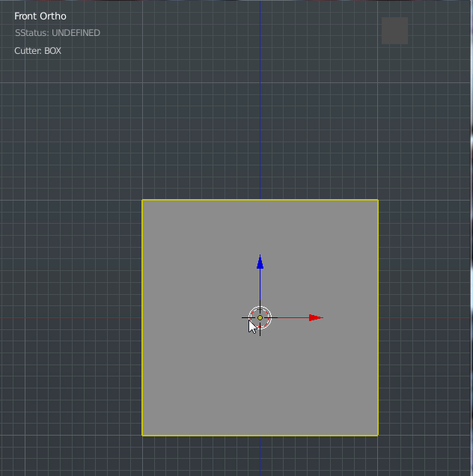Select the bottom-left corner of the plane
This screenshot has height=476, width=473.
[x=142, y=435]
